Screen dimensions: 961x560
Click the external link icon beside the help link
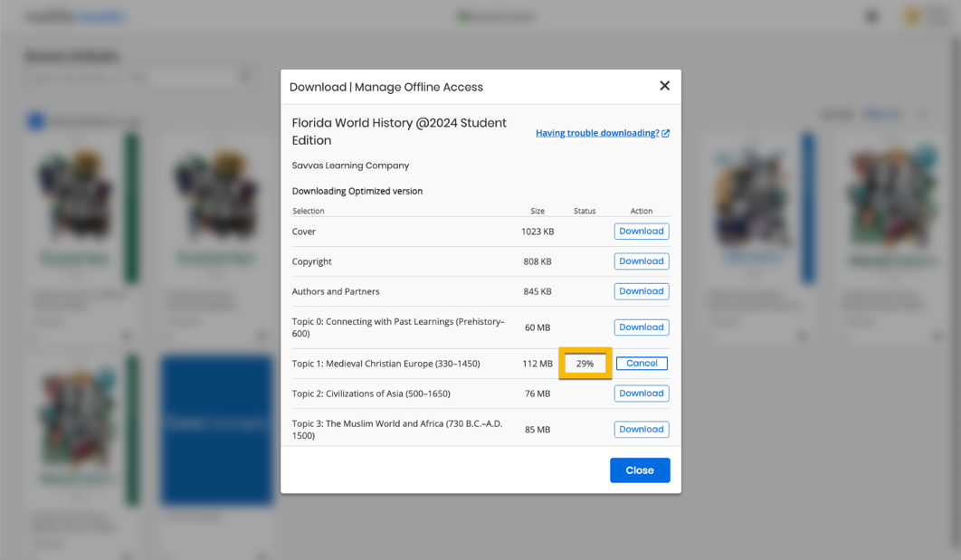(666, 133)
